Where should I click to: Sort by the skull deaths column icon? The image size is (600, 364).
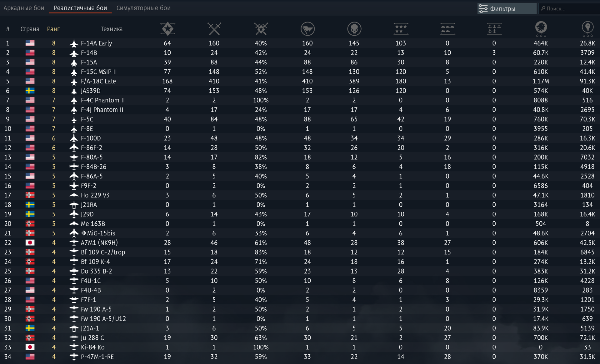(x=354, y=29)
